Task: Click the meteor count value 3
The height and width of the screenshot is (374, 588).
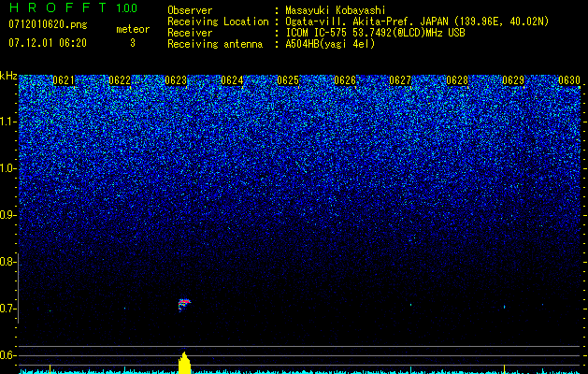Action: pos(133,43)
